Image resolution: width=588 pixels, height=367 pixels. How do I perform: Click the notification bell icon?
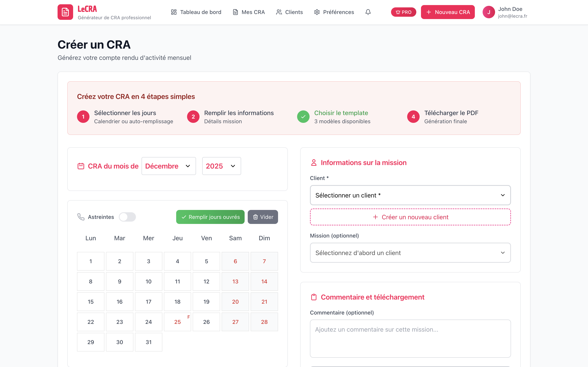click(x=368, y=12)
